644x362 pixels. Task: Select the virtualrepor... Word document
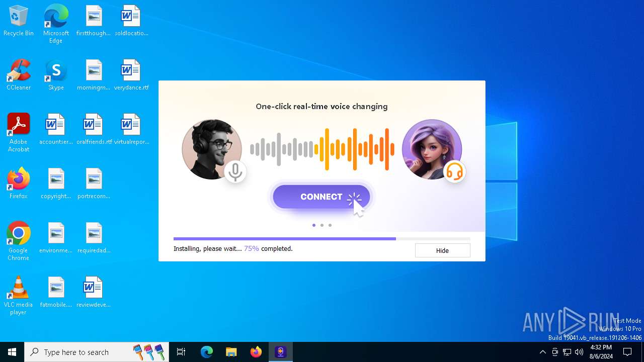tap(131, 130)
